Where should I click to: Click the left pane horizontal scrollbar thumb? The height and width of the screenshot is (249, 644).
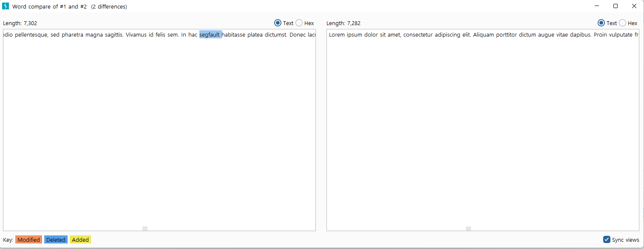click(x=145, y=229)
